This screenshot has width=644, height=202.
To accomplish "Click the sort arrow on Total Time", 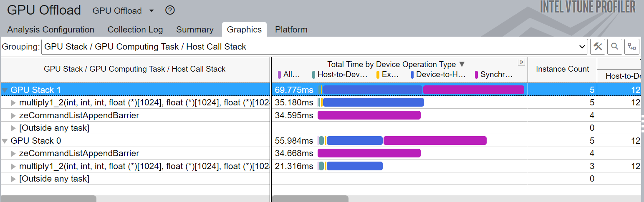I will (462, 64).
